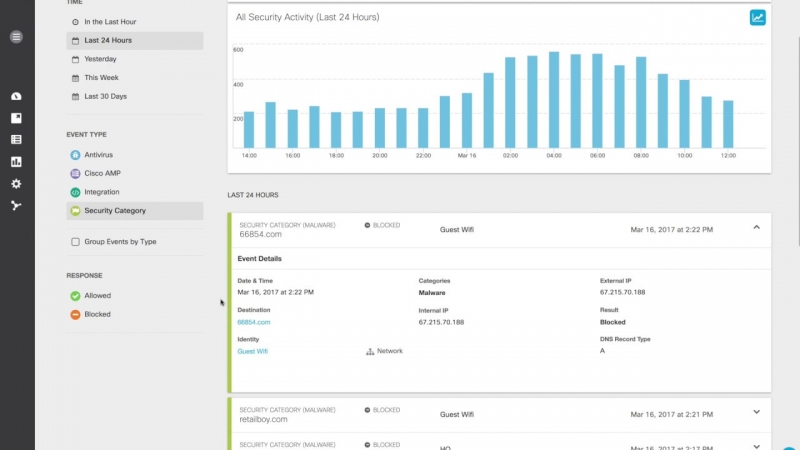
Task: Click Guest Wifi text in retailboy.com row
Action: point(457,414)
